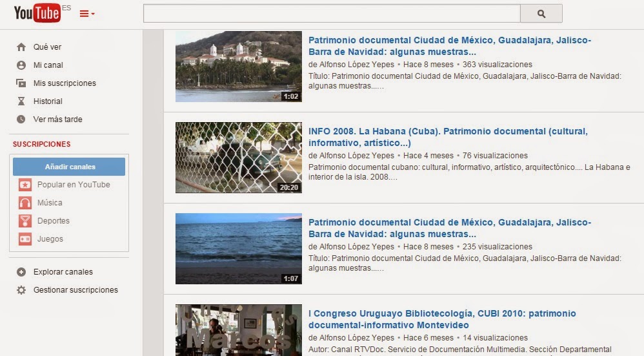Click the '76 visualizaciones' text

tap(495, 156)
